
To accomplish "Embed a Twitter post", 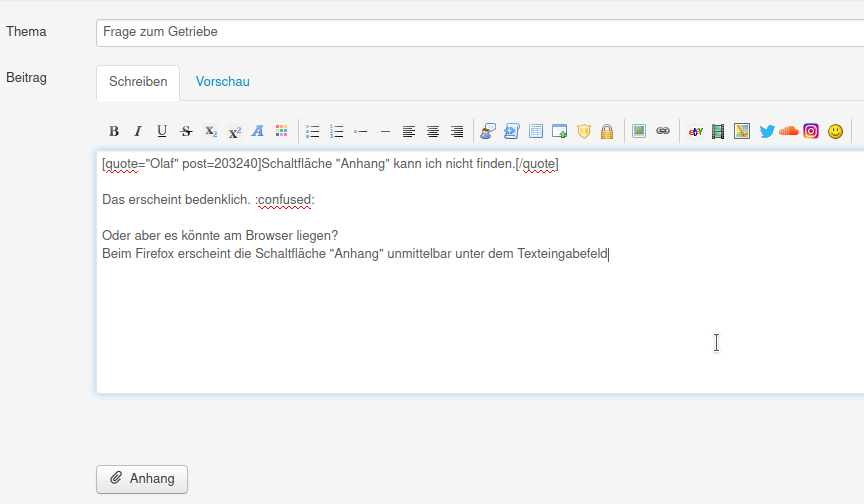I will coord(767,131).
